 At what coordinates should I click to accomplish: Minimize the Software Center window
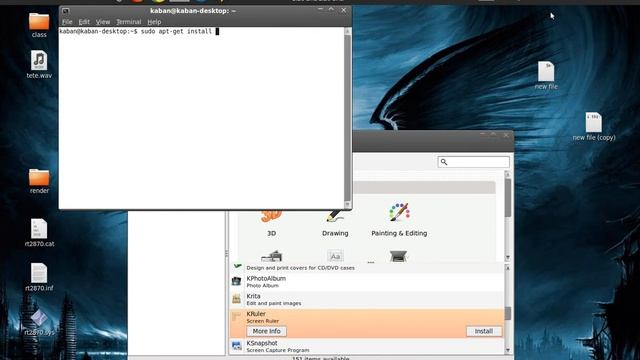click(x=483, y=135)
